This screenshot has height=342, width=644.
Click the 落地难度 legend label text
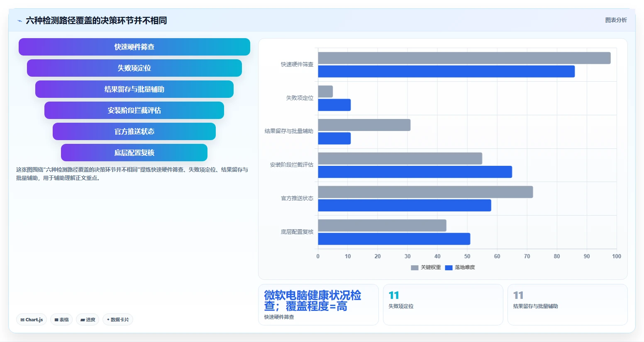pyautogui.click(x=465, y=267)
